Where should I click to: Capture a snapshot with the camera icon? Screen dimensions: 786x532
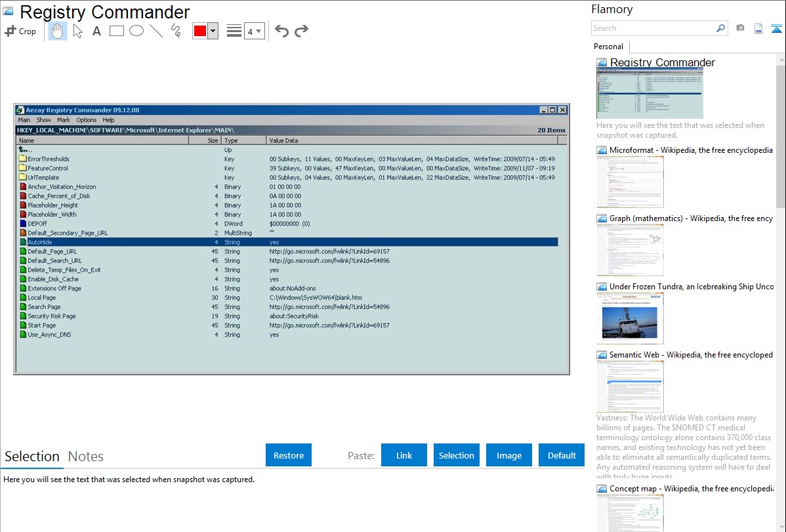(740, 28)
